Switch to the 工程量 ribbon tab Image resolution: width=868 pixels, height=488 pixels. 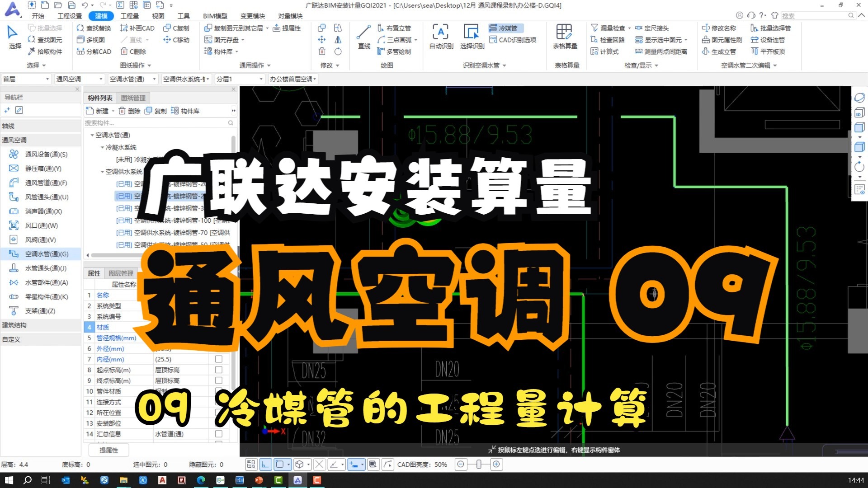(129, 15)
